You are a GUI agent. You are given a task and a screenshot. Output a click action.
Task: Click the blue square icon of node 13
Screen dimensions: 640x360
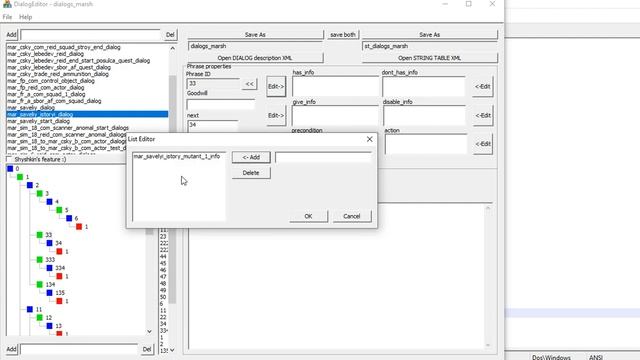(x=49, y=326)
